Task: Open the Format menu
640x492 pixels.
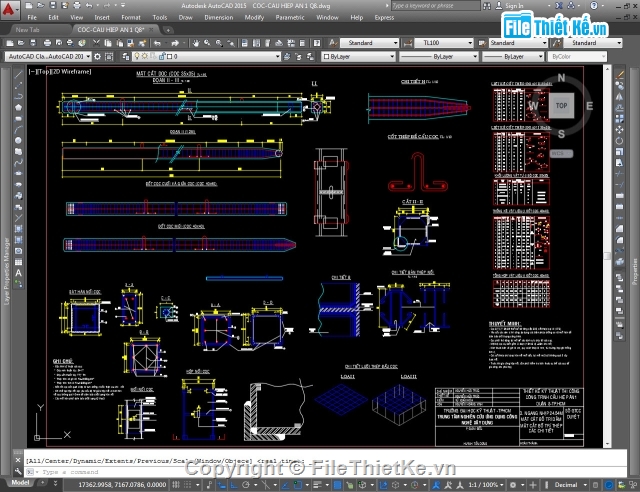Action: click(x=131, y=18)
